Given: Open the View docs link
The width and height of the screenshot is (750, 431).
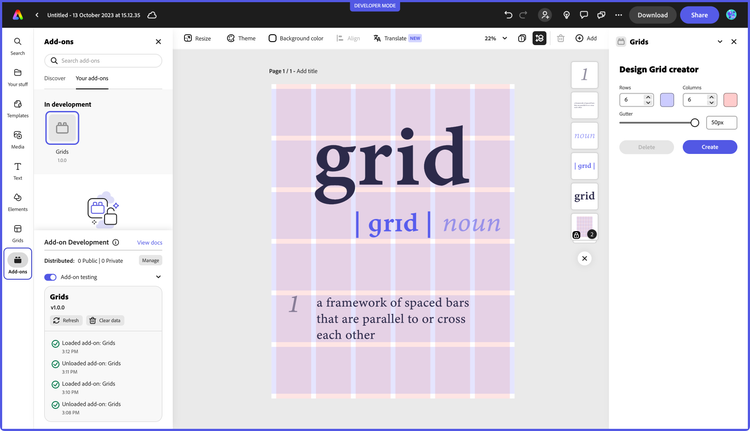Looking at the screenshot, I should coord(149,242).
